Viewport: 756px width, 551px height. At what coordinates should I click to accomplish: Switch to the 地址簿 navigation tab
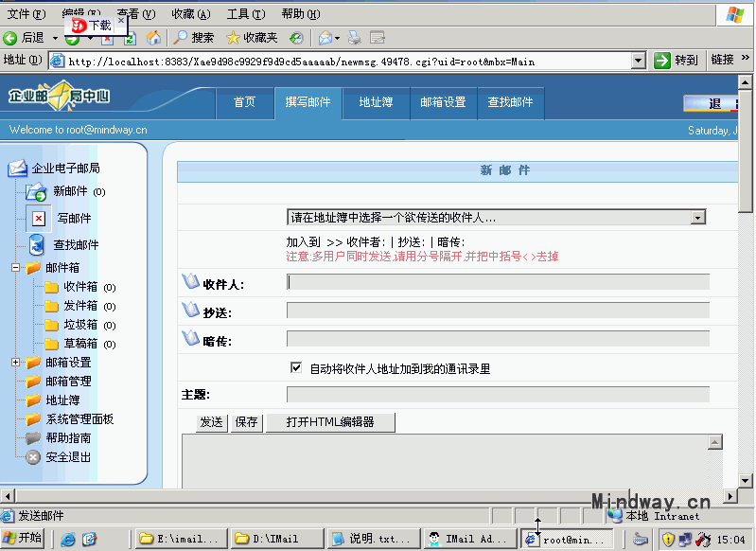(x=376, y=102)
